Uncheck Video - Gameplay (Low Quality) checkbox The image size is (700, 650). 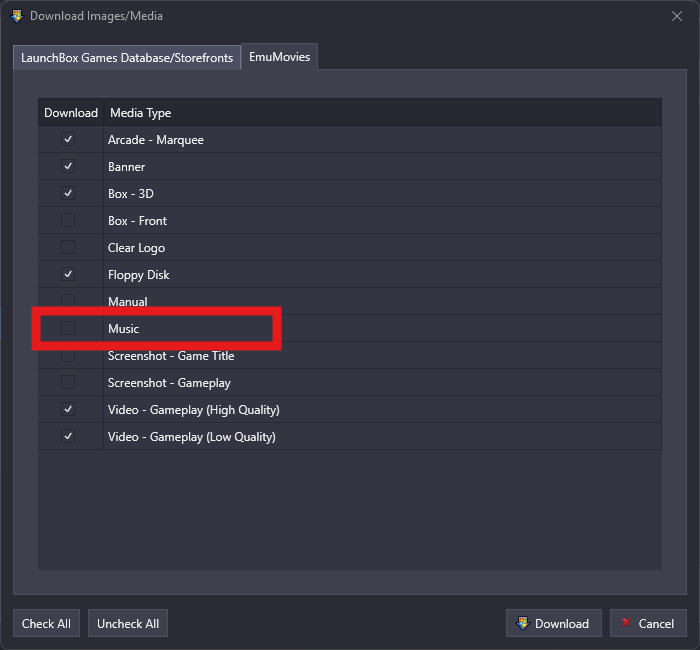pos(68,436)
